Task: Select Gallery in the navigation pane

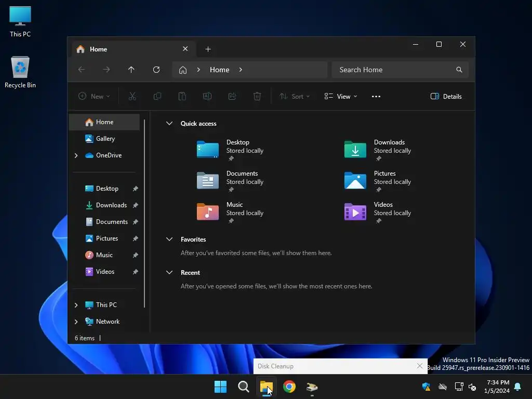Action: [104, 139]
